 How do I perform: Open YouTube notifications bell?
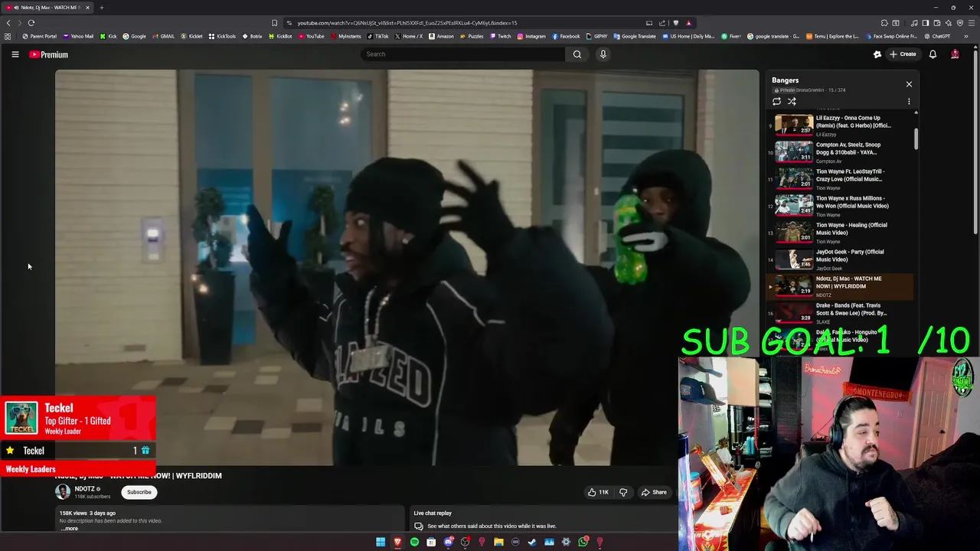(933, 54)
